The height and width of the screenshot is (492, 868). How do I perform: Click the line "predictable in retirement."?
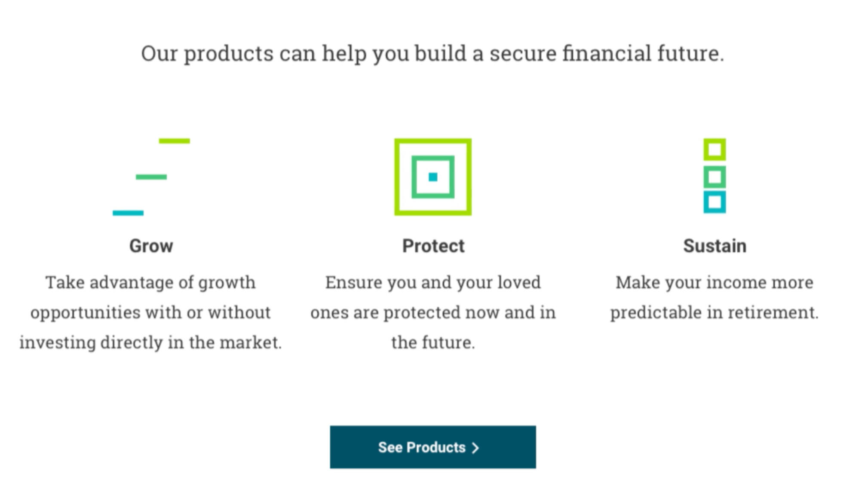coord(714,312)
